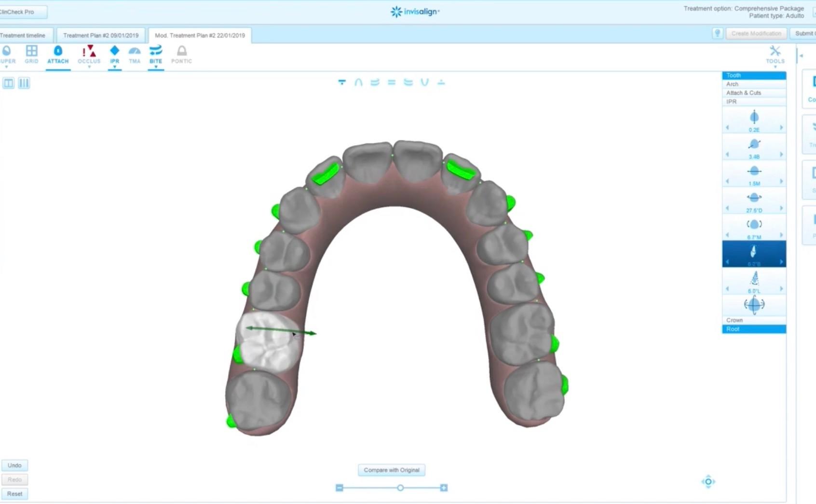Switch to the Treatment timeline tab
This screenshot has height=504, width=816.
25,35
